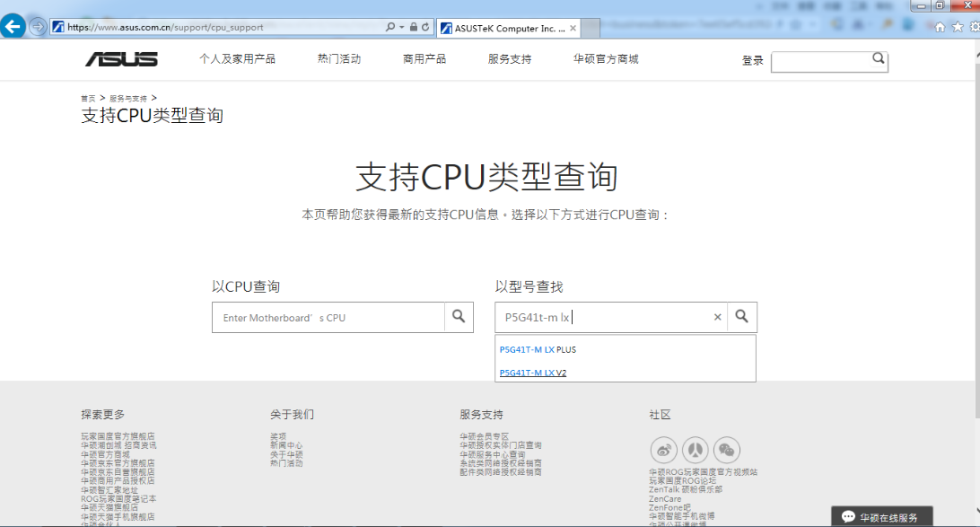Open 华硕服务中心查询 link

click(x=493, y=454)
